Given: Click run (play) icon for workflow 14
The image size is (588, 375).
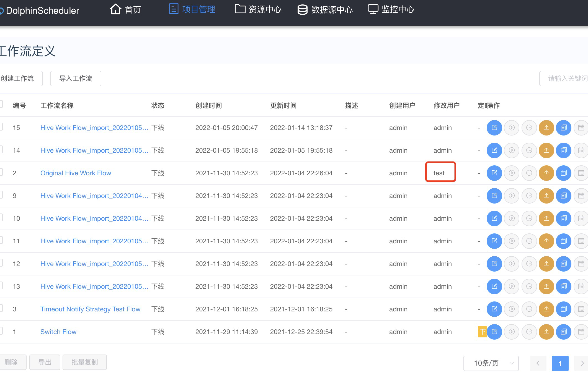Looking at the screenshot, I should pos(512,150).
